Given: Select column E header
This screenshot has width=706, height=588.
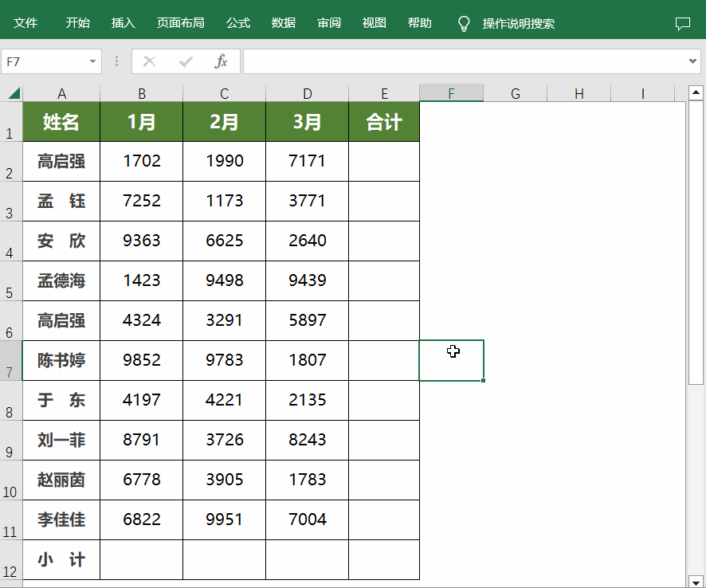Looking at the screenshot, I should tap(384, 93).
